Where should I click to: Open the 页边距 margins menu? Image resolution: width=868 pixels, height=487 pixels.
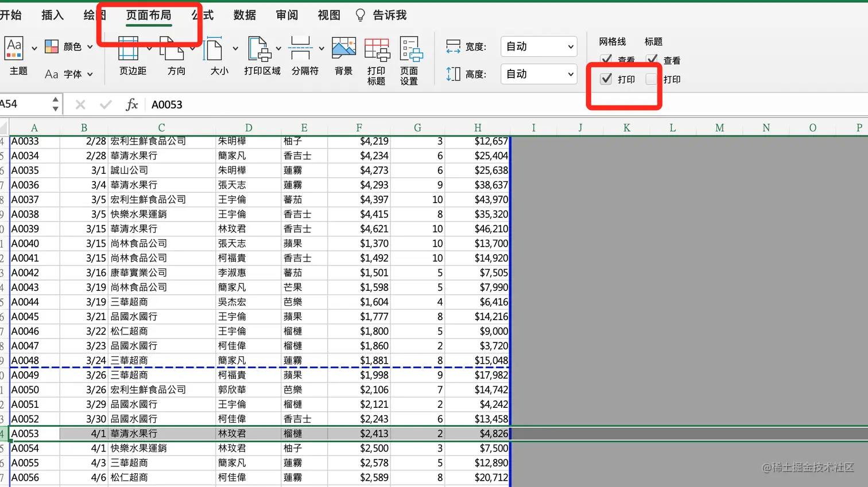133,56
